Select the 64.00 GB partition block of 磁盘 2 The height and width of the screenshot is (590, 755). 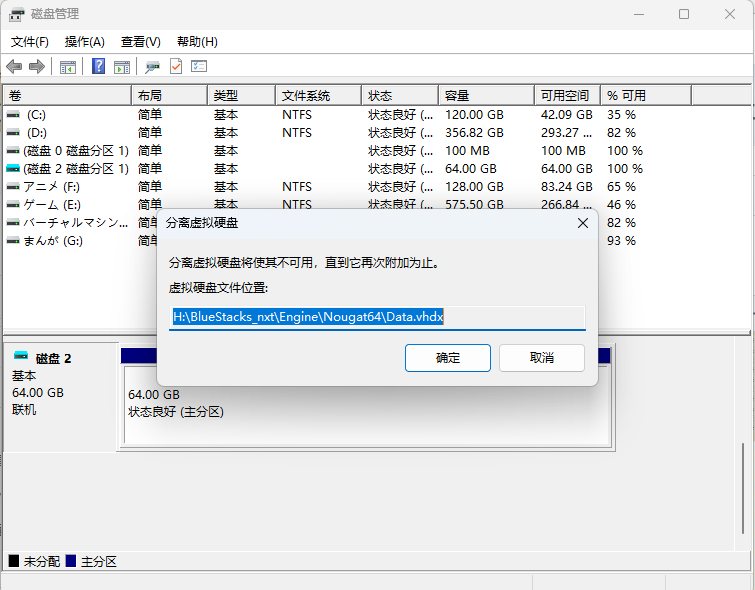click(367, 406)
